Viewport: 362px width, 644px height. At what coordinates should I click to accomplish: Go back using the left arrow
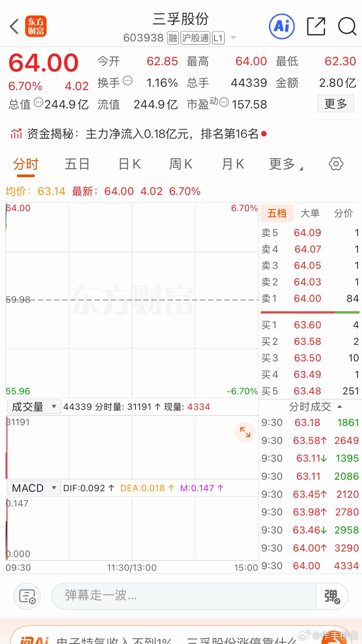point(14,26)
